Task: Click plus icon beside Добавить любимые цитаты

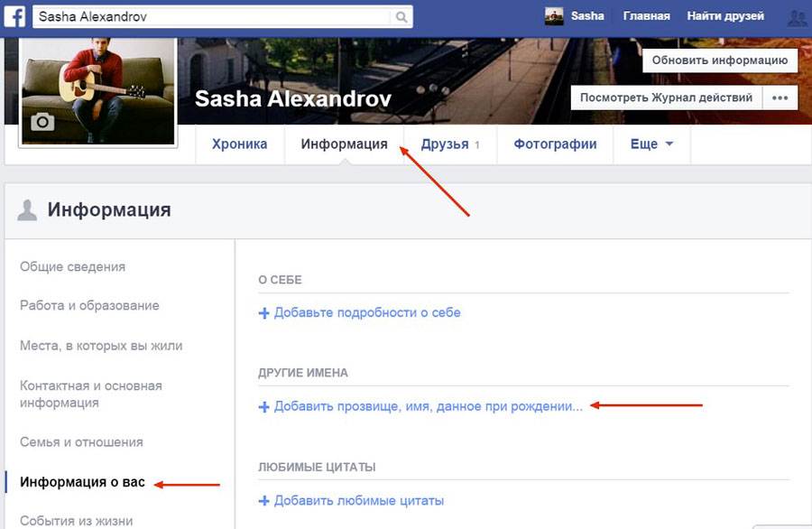Action: 264,501
